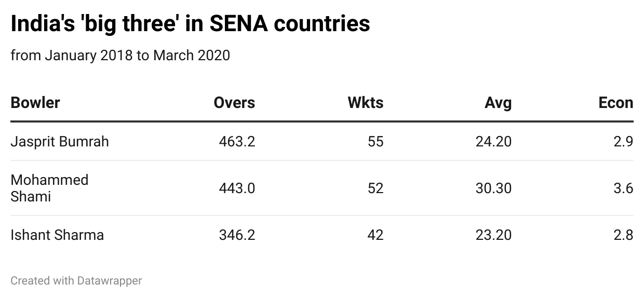Click the chart title about SENA countries
Screen dimensions: 644x298
(190, 24)
